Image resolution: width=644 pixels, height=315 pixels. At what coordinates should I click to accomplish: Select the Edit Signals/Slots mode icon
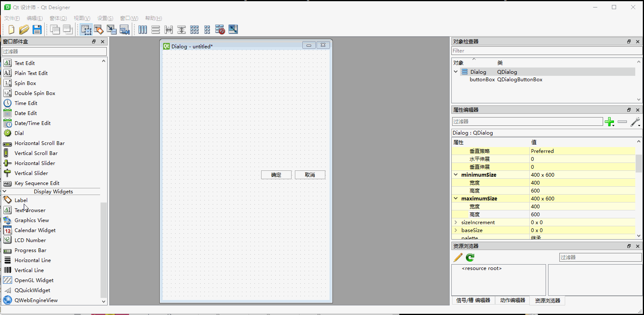point(99,29)
